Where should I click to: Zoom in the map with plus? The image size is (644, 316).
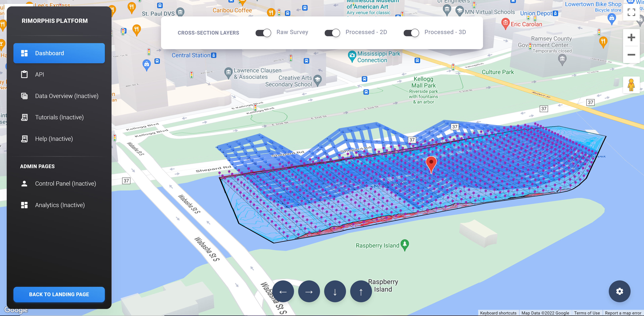click(631, 38)
